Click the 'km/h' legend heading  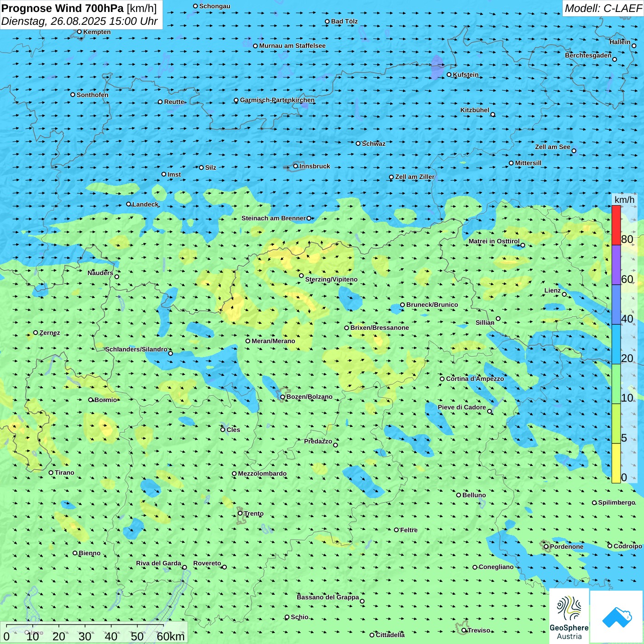[x=624, y=199]
